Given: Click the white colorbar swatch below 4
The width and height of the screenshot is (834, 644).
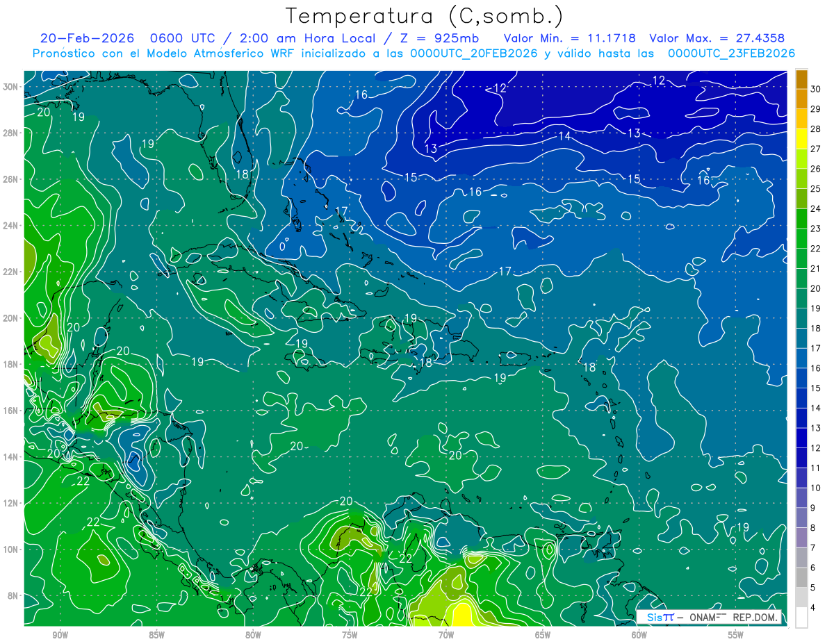Looking at the screenshot, I should 801,617.
